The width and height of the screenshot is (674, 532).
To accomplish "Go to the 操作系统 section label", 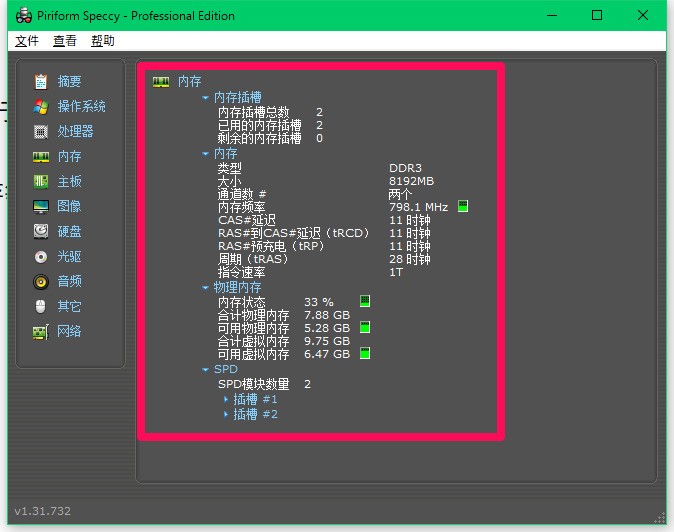I will 82,106.
